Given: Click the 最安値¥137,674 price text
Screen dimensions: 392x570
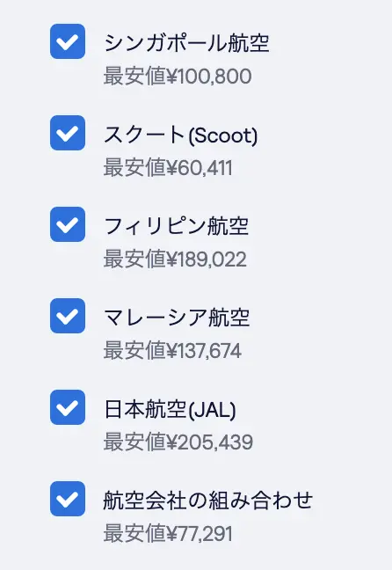Looking at the screenshot, I should (172, 351).
